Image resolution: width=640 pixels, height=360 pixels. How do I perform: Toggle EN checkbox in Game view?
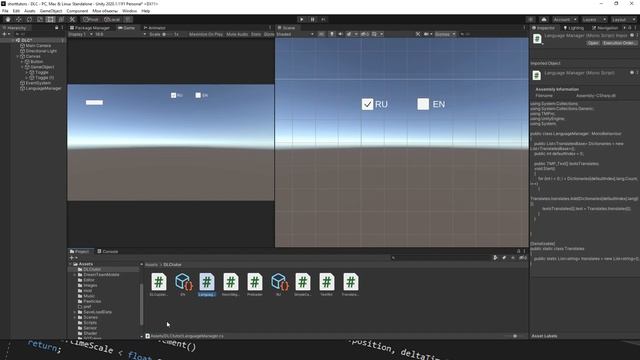(198, 95)
